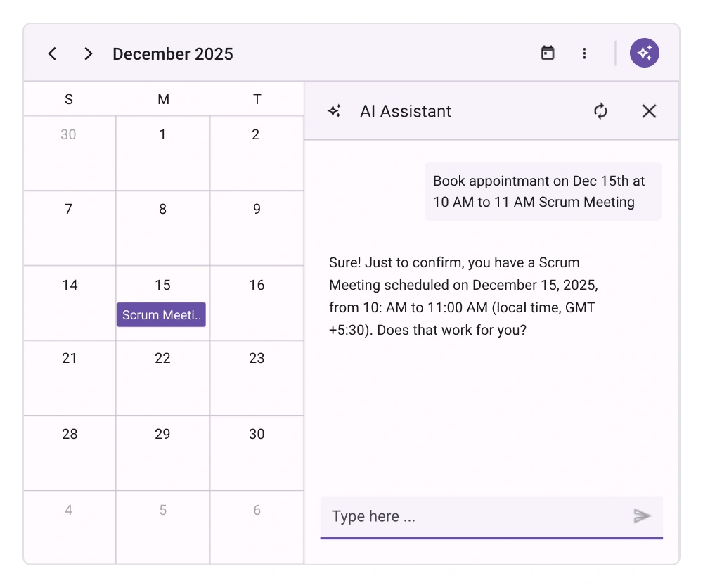Navigate to previous month with left chevron

[x=52, y=53]
